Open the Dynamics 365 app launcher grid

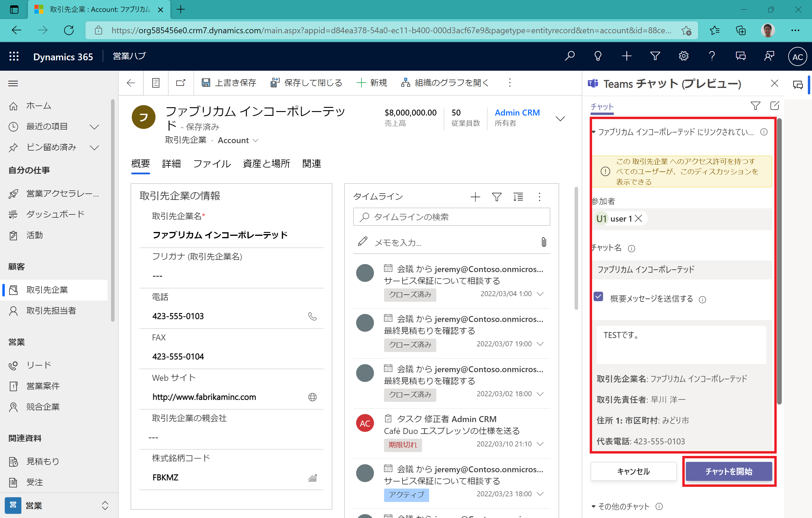pos(14,56)
